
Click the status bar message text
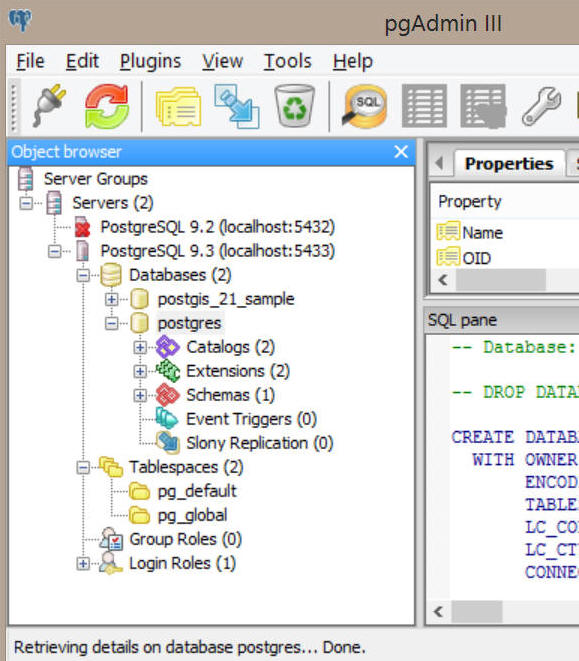click(189, 647)
